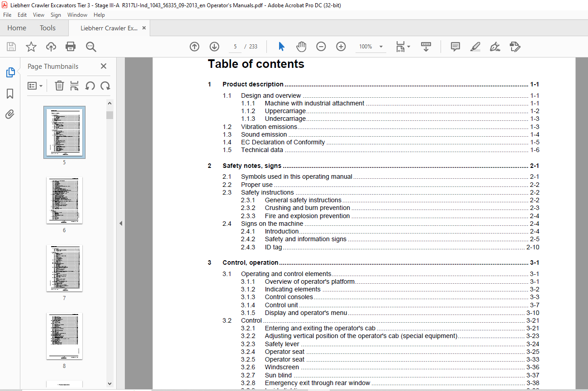Jump to Safety notes, signs entry

373,166
